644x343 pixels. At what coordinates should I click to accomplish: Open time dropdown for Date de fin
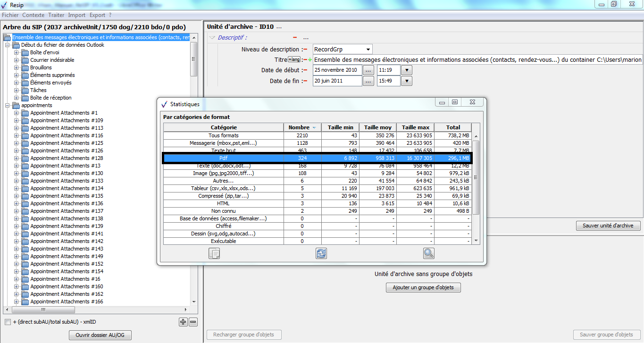[406, 81]
